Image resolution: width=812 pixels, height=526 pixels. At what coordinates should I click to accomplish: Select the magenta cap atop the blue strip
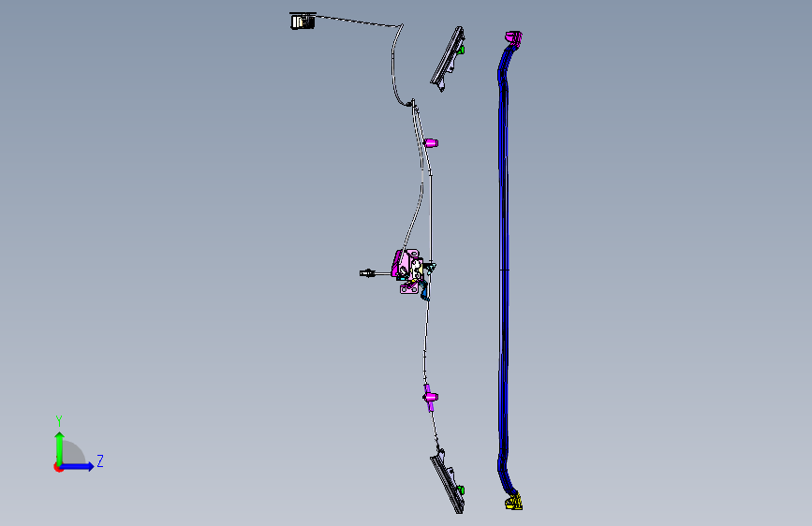pos(514,37)
